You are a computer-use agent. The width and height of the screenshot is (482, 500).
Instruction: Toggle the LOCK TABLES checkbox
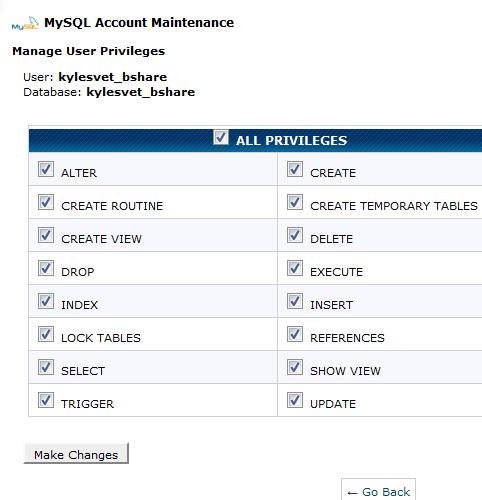(x=46, y=334)
